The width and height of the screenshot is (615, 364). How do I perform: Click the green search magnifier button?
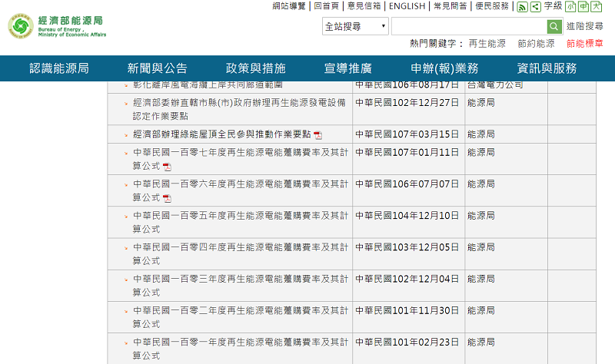pyautogui.click(x=553, y=27)
